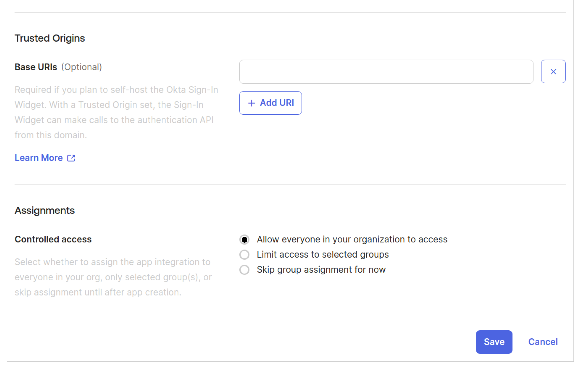Click the Controlled access help description paragraph
The height and width of the screenshot is (374, 588).
click(113, 277)
